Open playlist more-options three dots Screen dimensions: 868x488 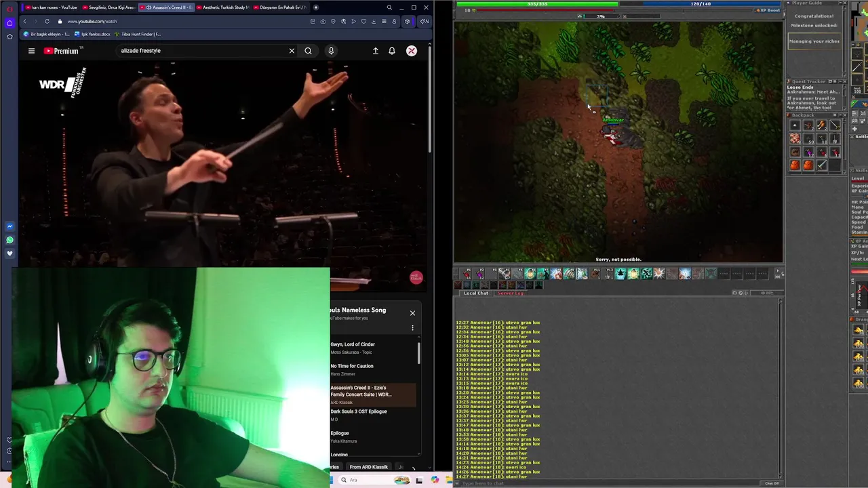412,328
